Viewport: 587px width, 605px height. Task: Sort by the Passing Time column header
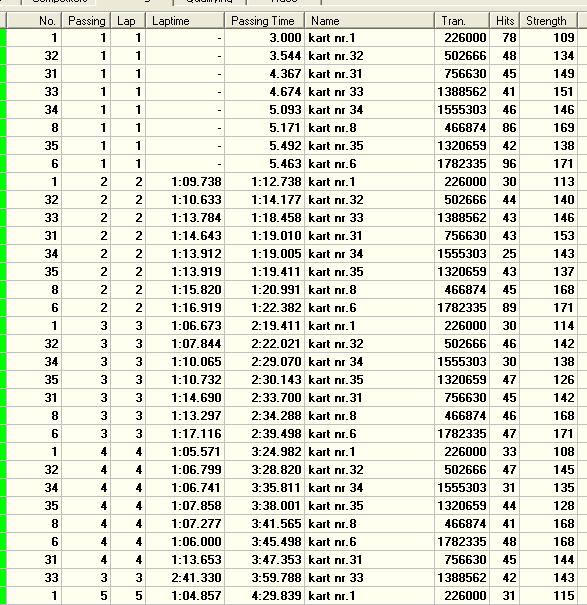pyautogui.click(x=264, y=20)
